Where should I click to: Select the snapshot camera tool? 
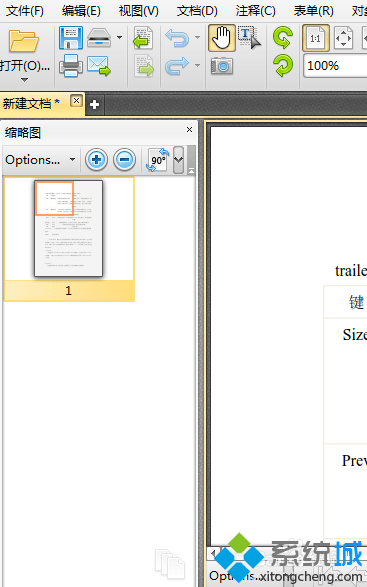pyautogui.click(x=222, y=66)
